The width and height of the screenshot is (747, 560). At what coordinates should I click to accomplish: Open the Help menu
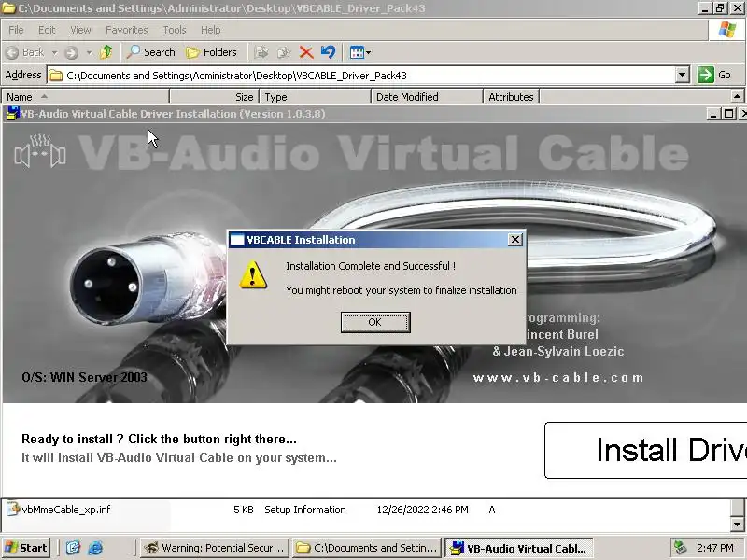click(x=211, y=30)
